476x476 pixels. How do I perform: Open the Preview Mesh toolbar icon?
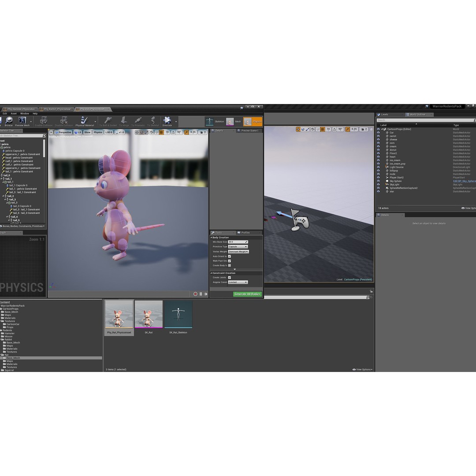point(22,121)
